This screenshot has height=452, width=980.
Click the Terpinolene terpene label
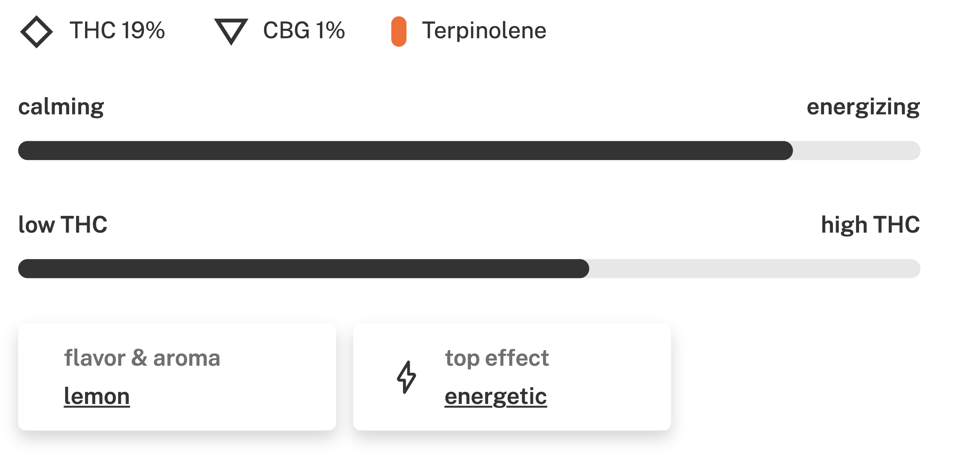pos(484,31)
